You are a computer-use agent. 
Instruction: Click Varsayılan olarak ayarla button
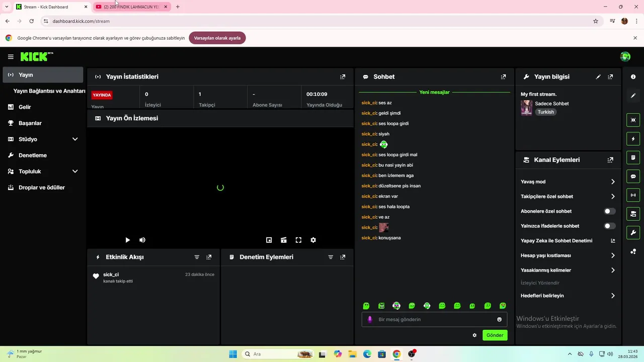pyautogui.click(x=217, y=38)
